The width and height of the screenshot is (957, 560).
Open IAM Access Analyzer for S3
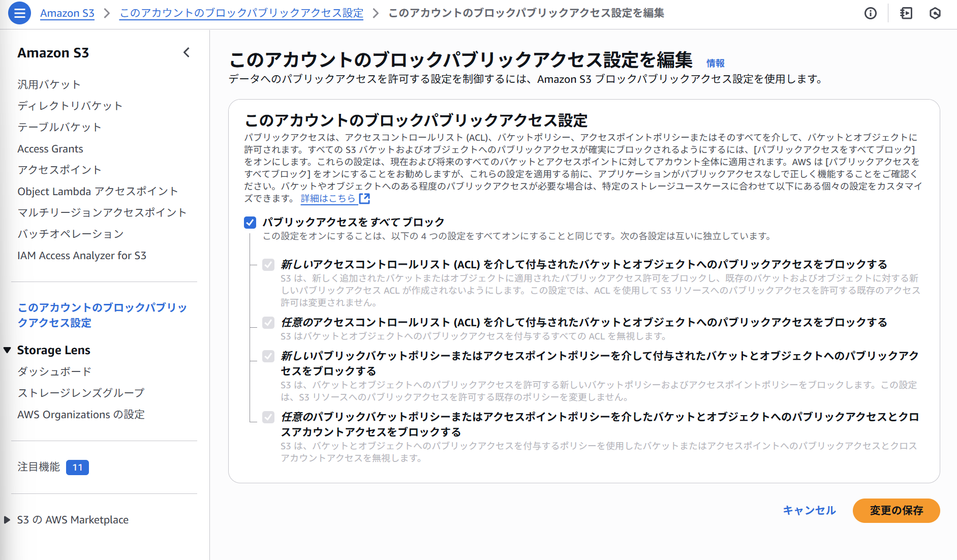(82, 256)
